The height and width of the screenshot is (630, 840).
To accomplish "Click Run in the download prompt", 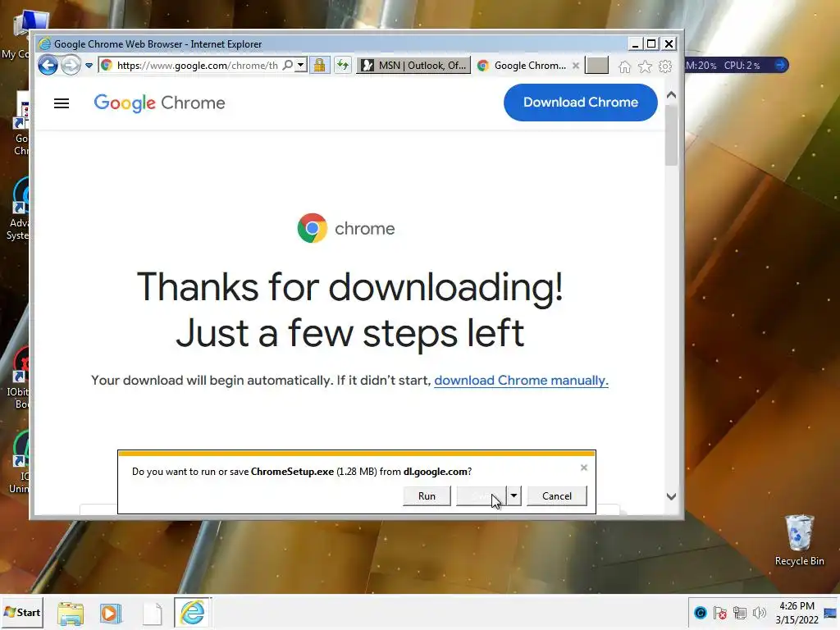I will pyautogui.click(x=427, y=496).
